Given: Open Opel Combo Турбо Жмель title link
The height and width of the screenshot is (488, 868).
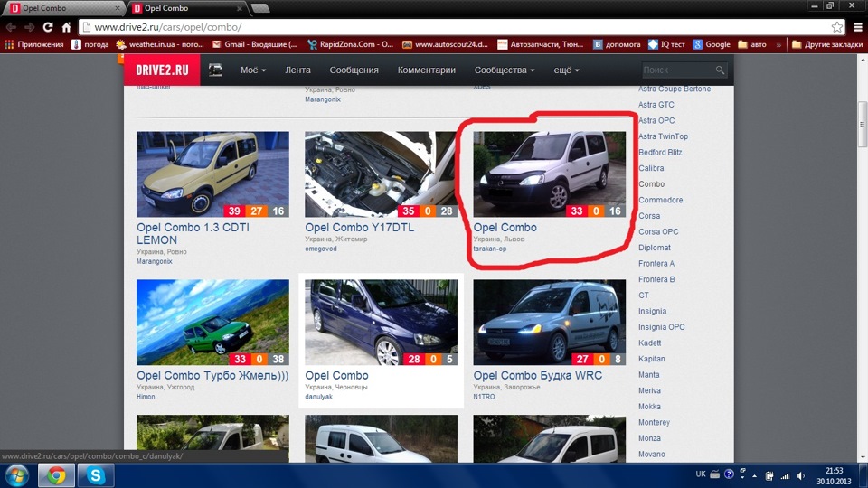Looking at the screenshot, I should (212, 375).
